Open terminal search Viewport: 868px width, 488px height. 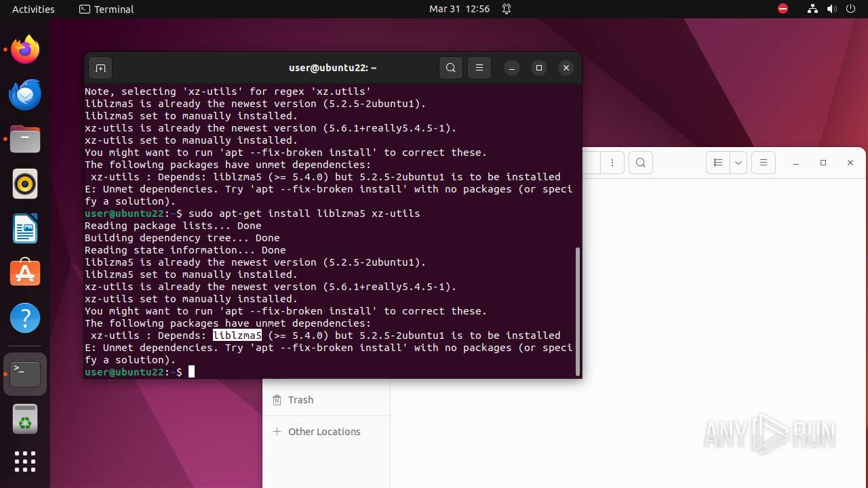451,68
